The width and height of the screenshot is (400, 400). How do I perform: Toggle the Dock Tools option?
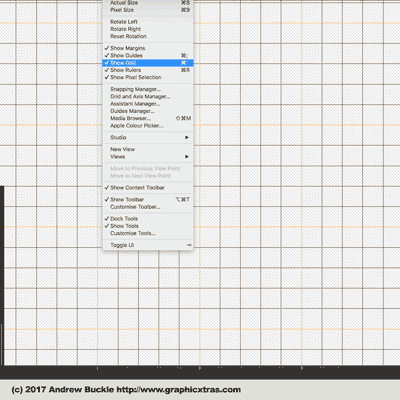[148, 219]
